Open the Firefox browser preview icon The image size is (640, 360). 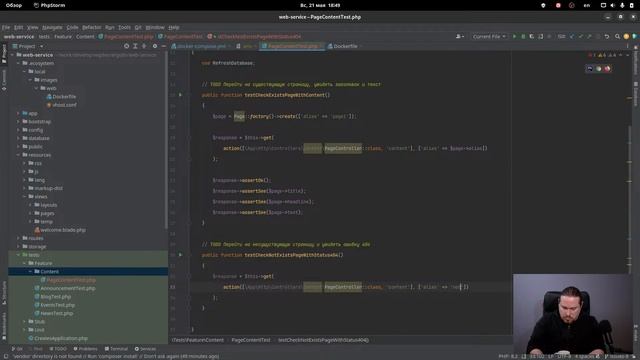pyautogui.click(x=607, y=69)
